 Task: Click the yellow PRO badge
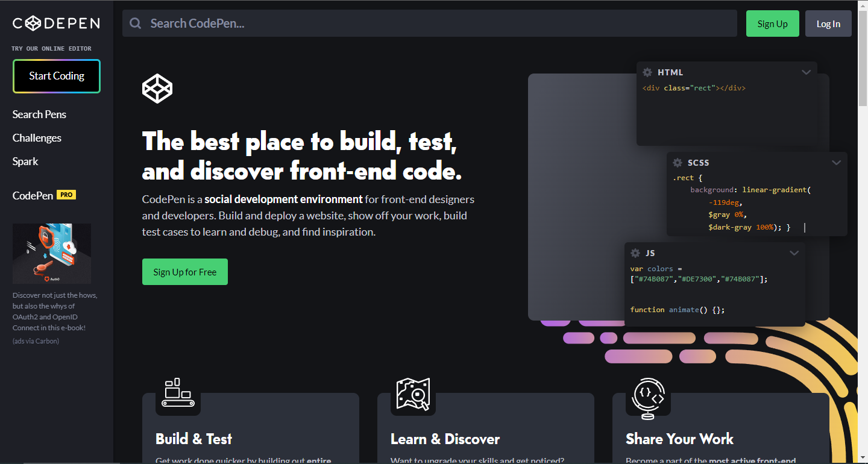[66, 195]
